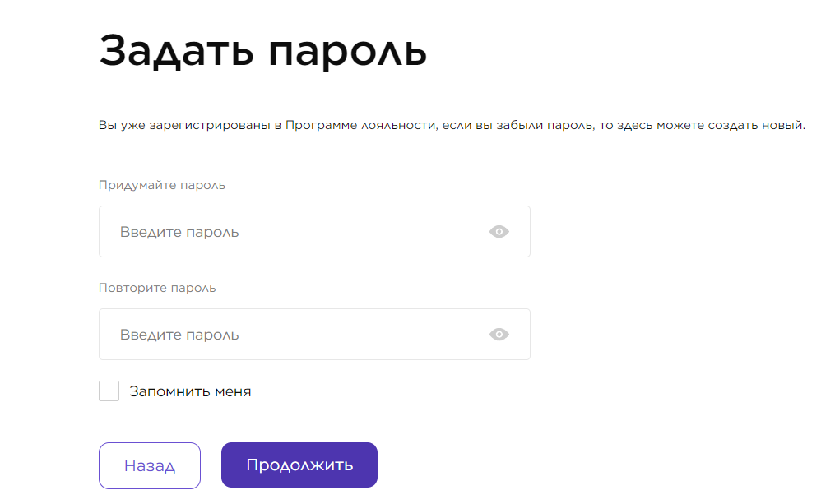This screenshot has height=504, width=835.
Task: Enable the "Запомнить меня" checkbox
Action: (109, 391)
